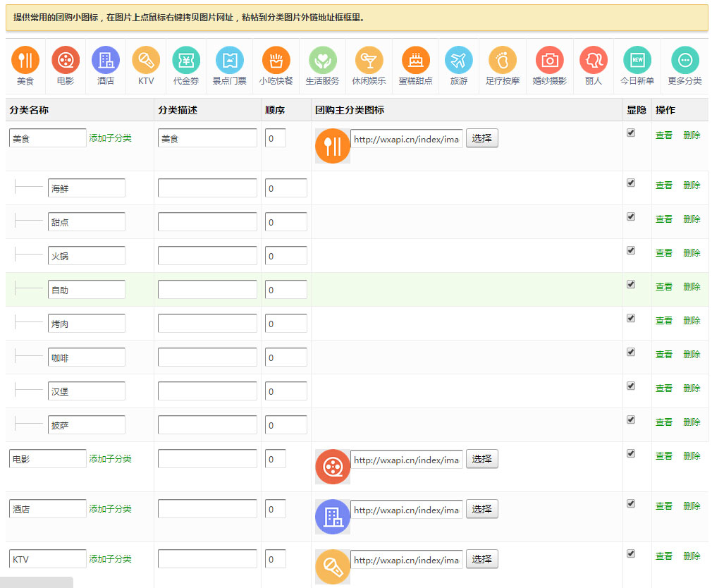Screen dimensions: 712x588
Task: Open the 更多分类 more categories icon
Action: pyautogui.click(x=685, y=60)
